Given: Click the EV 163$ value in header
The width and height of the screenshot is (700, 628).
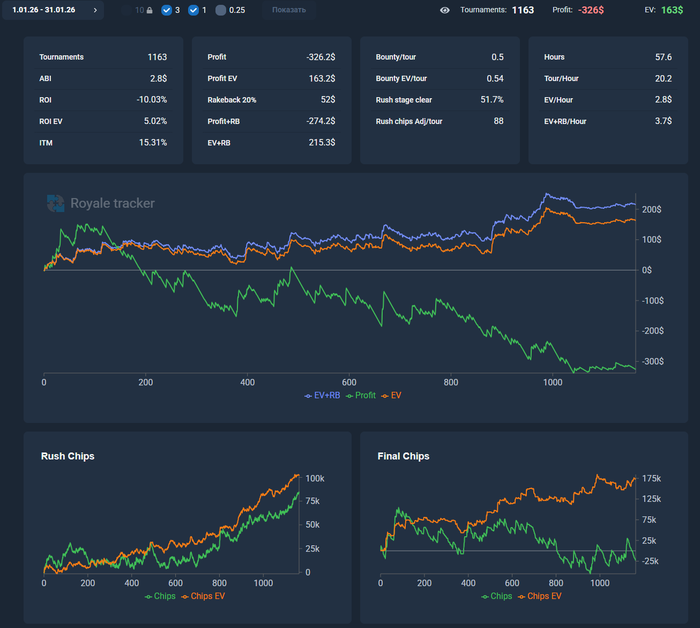Looking at the screenshot, I should tap(673, 10).
